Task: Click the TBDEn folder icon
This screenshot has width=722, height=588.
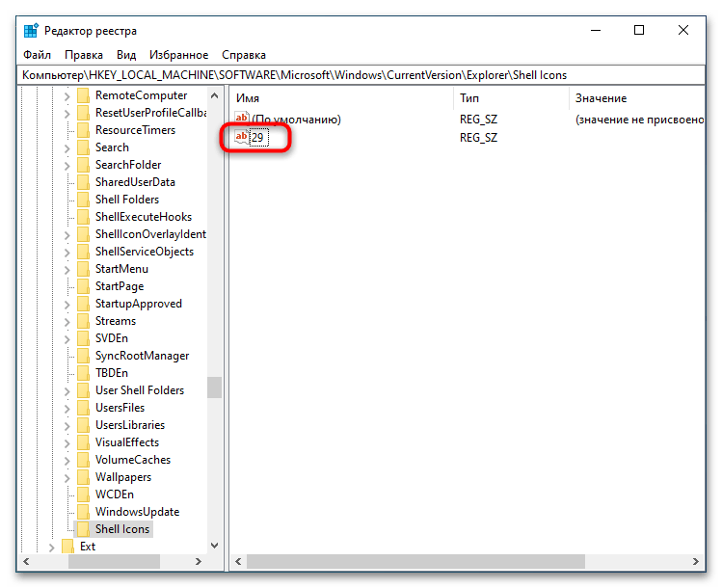Action: (x=83, y=373)
